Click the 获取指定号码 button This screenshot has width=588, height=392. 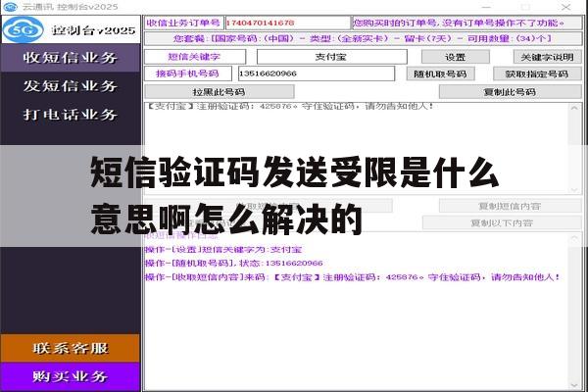tap(537, 73)
